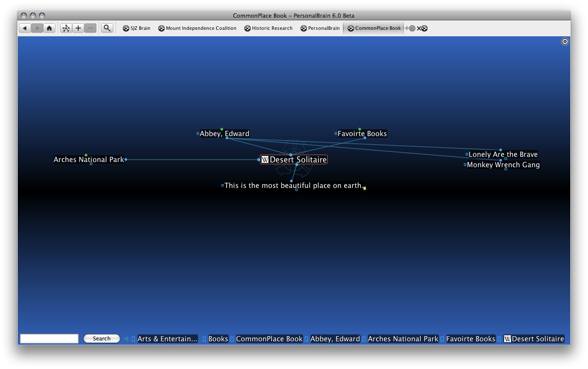Image resolution: width=588 pixels, height=369 pixels.
Task: Open Books in the past thoughts list
Action: click(x=218, y=339)
